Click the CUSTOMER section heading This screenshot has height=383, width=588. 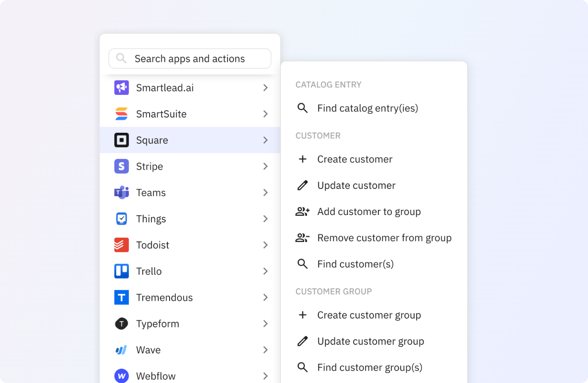coord(318,136)
